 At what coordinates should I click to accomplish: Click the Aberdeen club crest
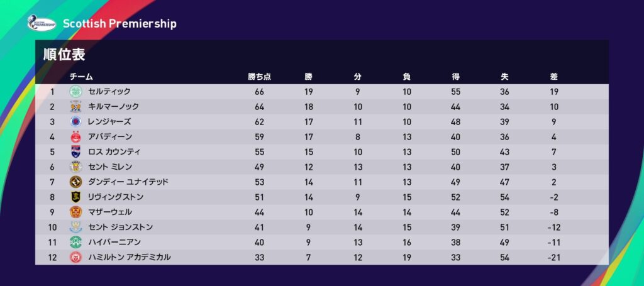(75, 136)
